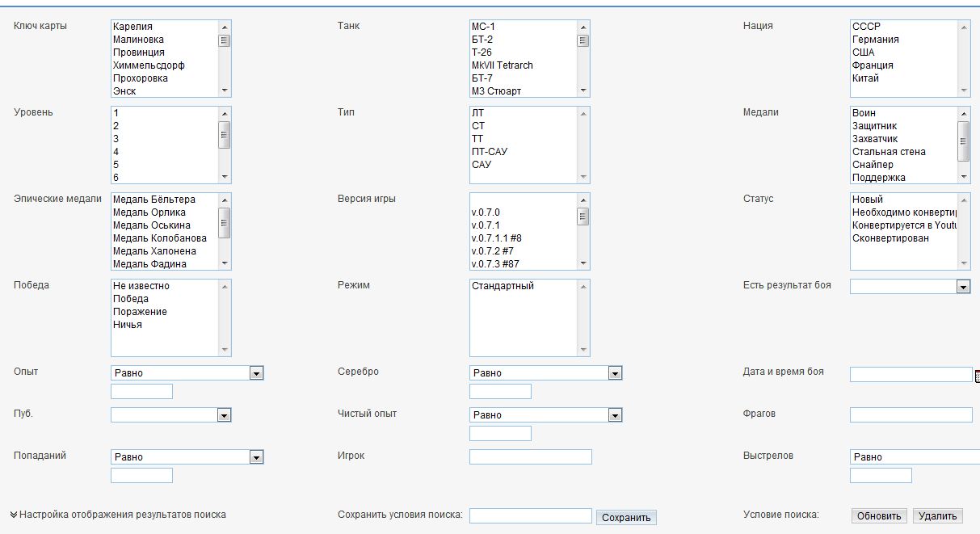The image size is (980, 534).
Task: Select Снайпер in the Медали list
Action: click(x=873, y=165)
